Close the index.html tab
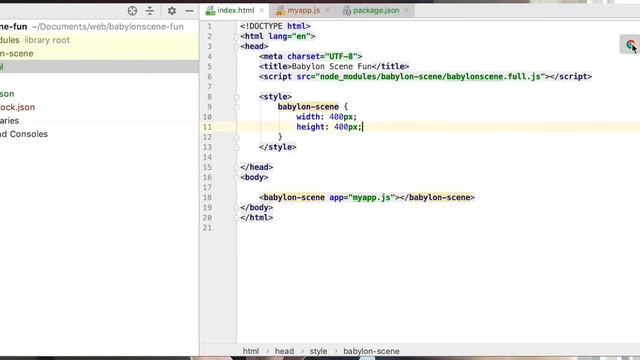This screenshot has width=640, height=360. (262, 11)
